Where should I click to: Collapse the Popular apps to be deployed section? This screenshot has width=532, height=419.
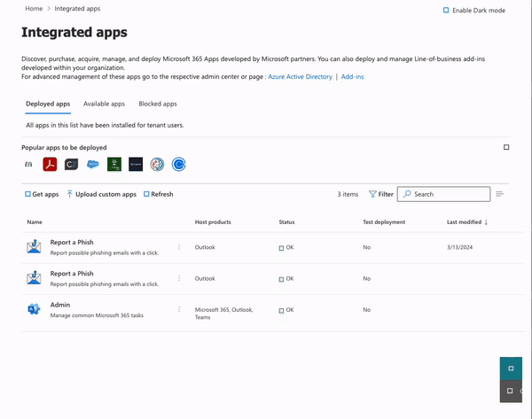coord(506,147)
